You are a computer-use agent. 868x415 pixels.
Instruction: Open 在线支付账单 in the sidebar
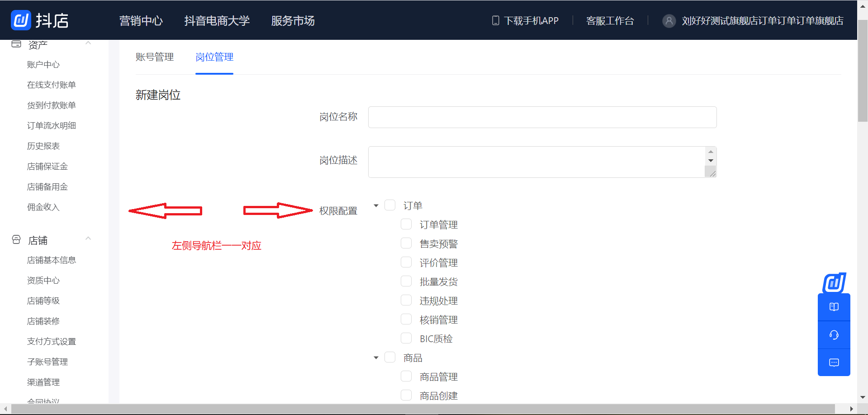52,85
